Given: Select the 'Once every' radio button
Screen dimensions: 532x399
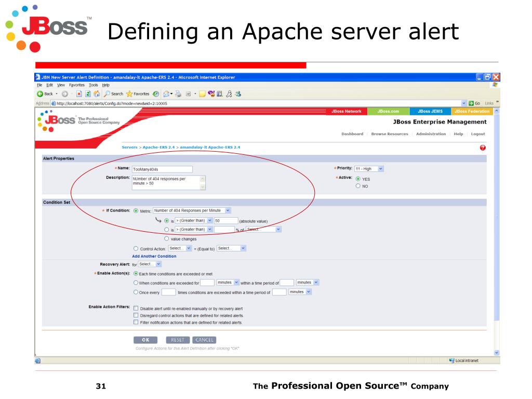Looking at the screenshot, I should click(x=136, y=292).
